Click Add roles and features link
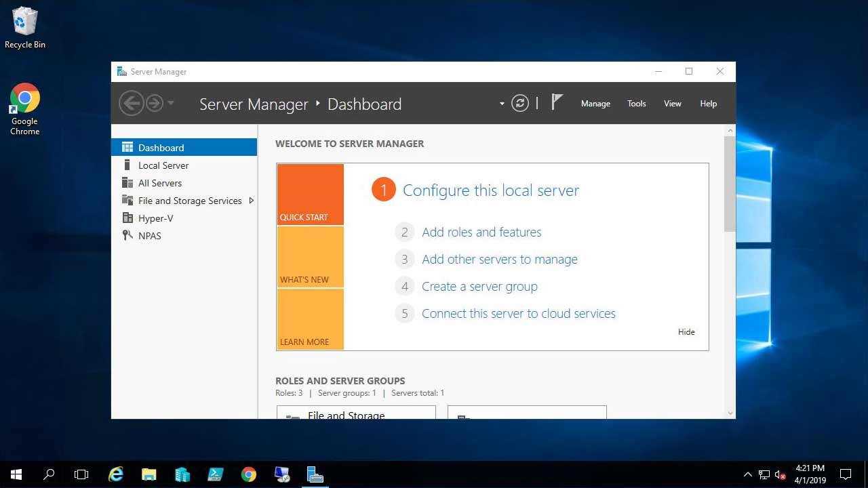Screen dimensions: 868x488 pos(481,232)
